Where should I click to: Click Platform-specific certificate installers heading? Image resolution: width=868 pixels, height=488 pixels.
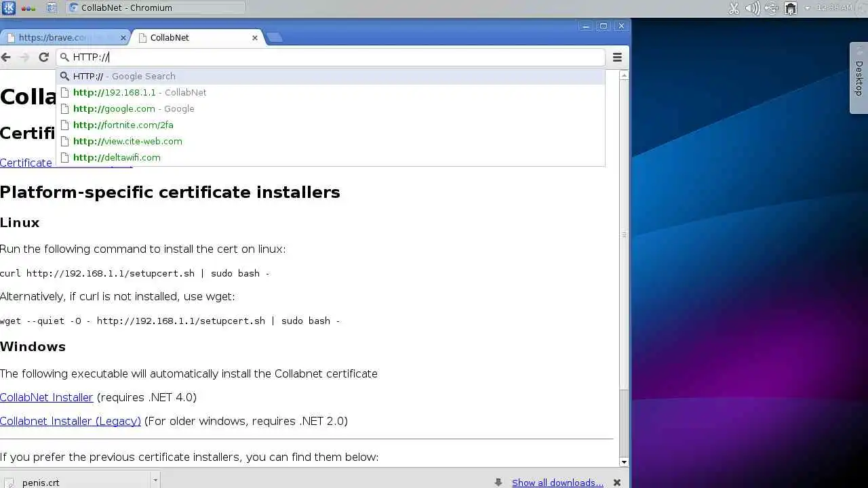click(170, 192)
